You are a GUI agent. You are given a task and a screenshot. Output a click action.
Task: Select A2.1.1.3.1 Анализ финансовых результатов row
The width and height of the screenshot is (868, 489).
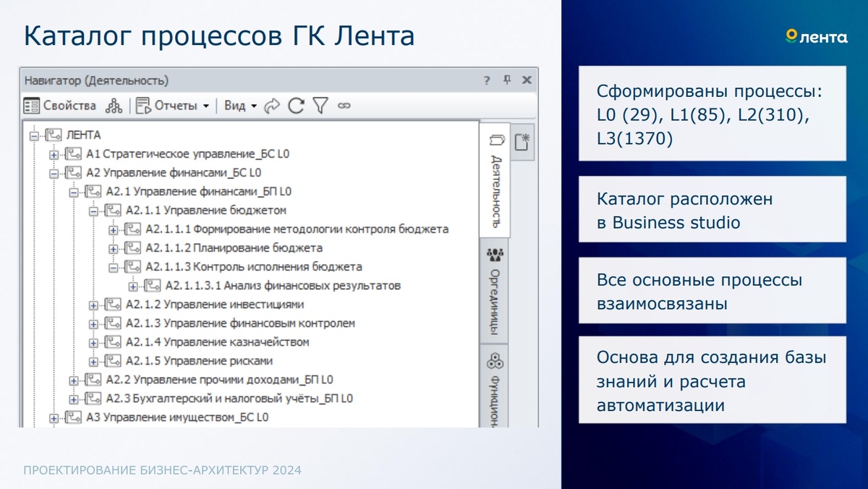(x=283, y=286)
